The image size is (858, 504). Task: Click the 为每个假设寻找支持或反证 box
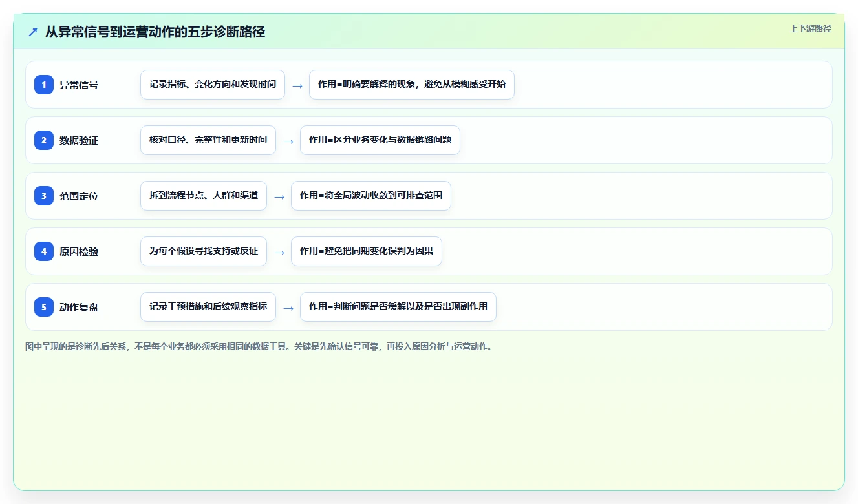(x=204, y=251)
